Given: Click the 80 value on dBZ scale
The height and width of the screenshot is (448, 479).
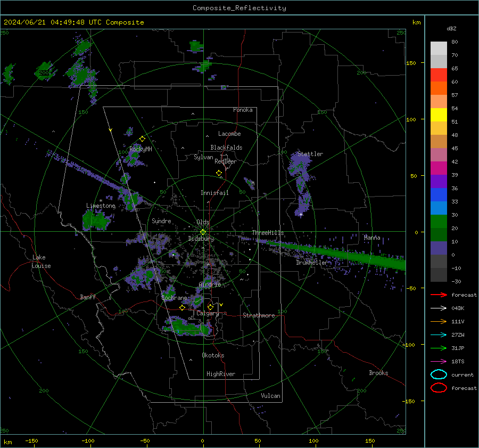Looking at the screenshot, I should point(455,42).
